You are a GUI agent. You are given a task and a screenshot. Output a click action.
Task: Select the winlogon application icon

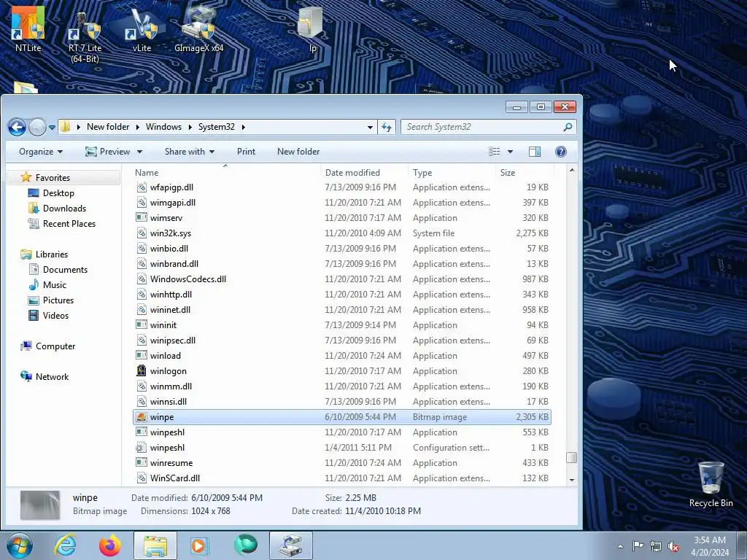(141, 370)
